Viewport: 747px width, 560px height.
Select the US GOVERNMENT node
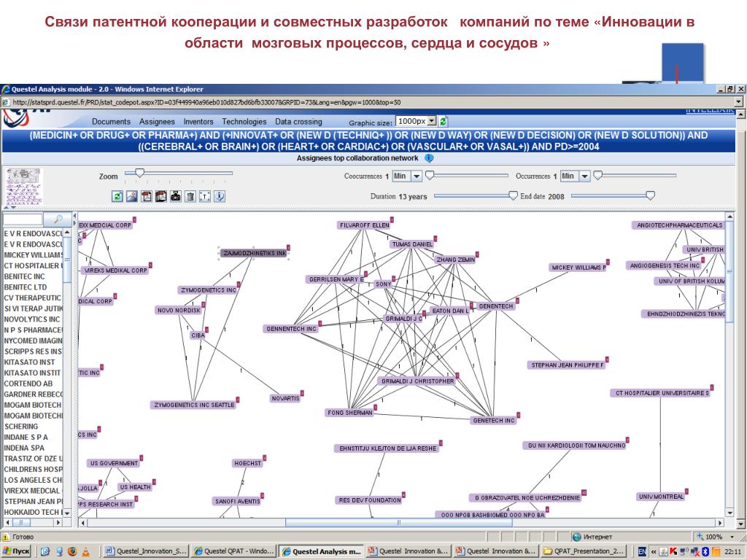114,463
